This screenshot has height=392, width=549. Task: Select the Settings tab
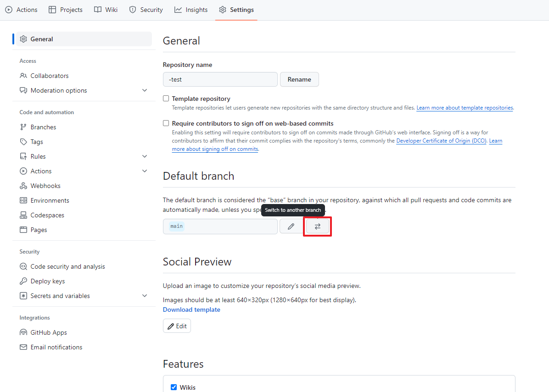[x=236, y=10]
